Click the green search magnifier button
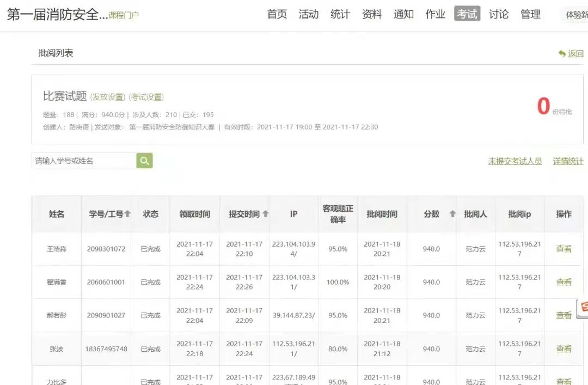 tap(144, 161)
